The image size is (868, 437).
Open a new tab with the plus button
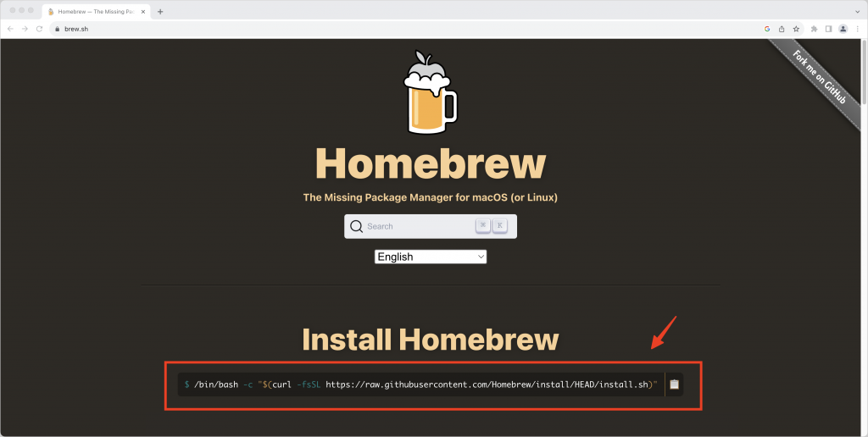point(160,12)
